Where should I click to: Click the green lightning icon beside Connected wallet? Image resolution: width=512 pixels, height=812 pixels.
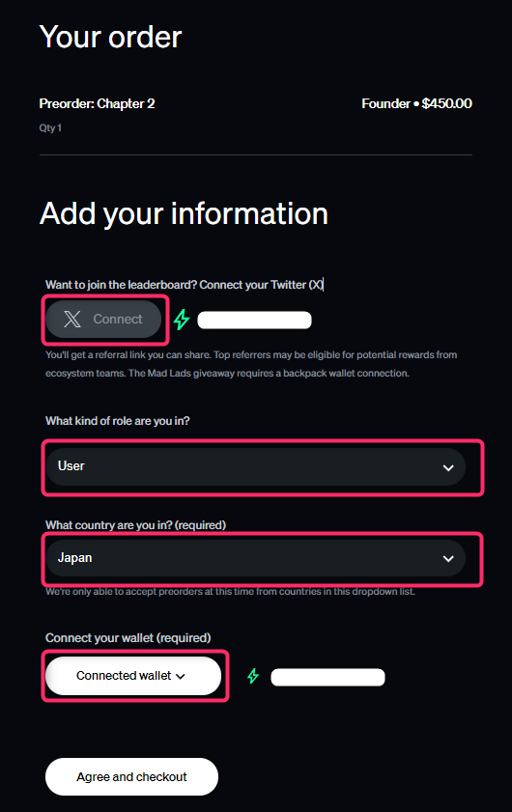253,676
